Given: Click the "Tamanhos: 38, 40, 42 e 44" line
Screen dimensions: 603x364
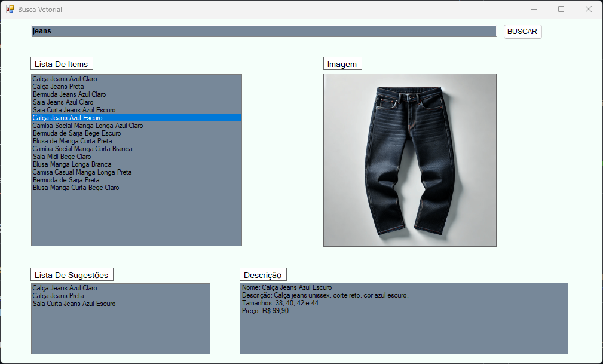Looking at the screenshot, I should tap(280, 303).
